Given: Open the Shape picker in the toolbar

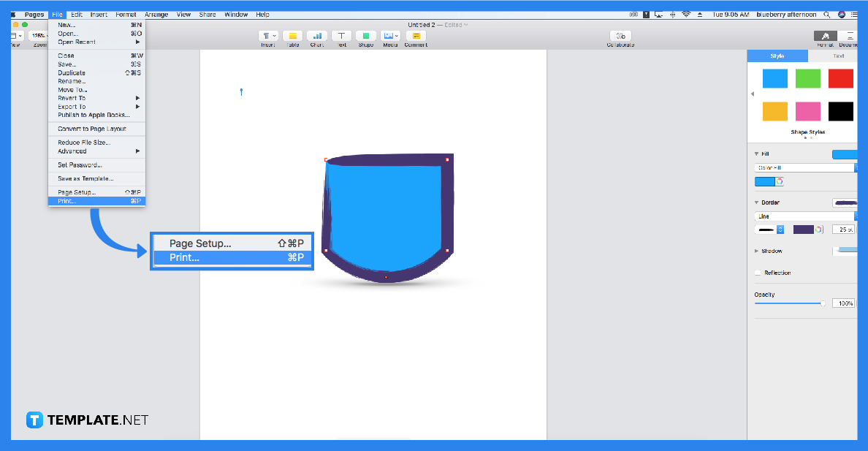Looking at the screenshot, I should pyautogui.click(x=365, y=35).
